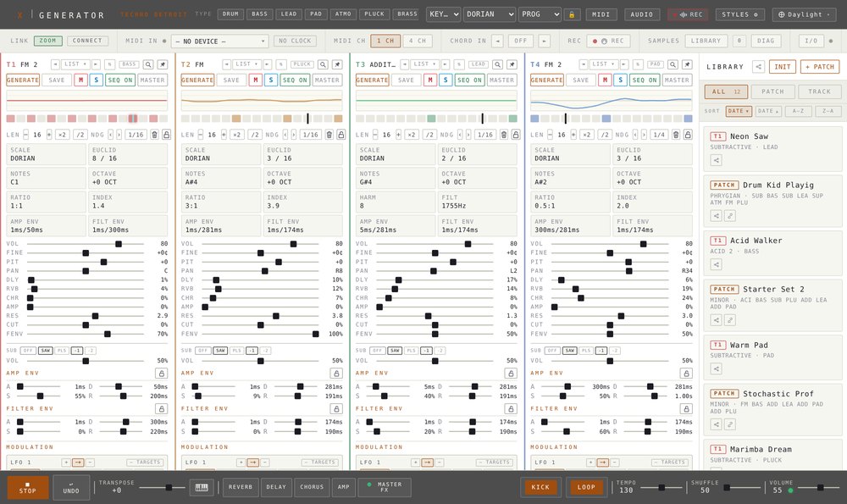Screen dimensions: 847x504
Task: Switch to the PATCH library tab
Action: tap(772, 91)
